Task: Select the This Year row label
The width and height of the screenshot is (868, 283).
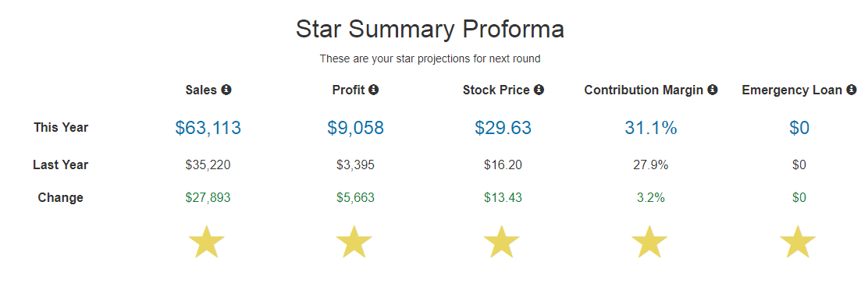Action: tap(61, 127)
